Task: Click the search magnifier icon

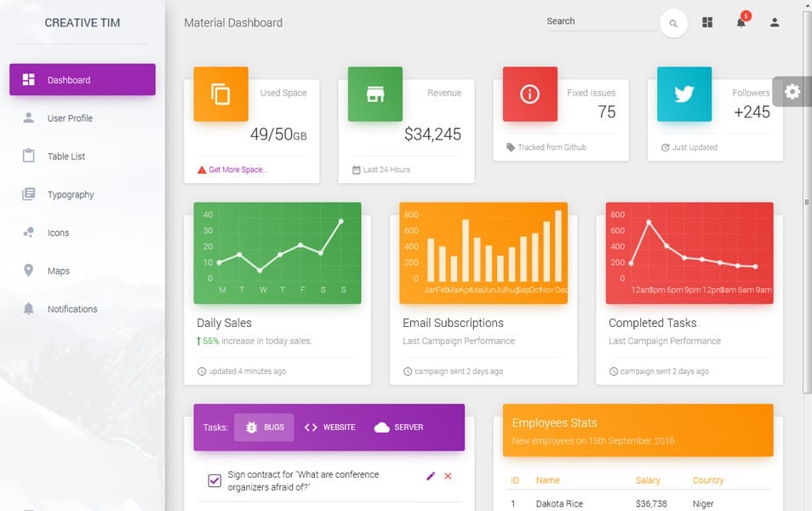Action: [673, 23]
